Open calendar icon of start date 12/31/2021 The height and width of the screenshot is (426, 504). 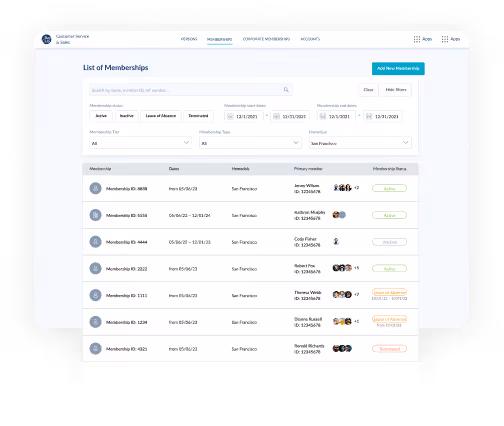click(x=276, y=116)
